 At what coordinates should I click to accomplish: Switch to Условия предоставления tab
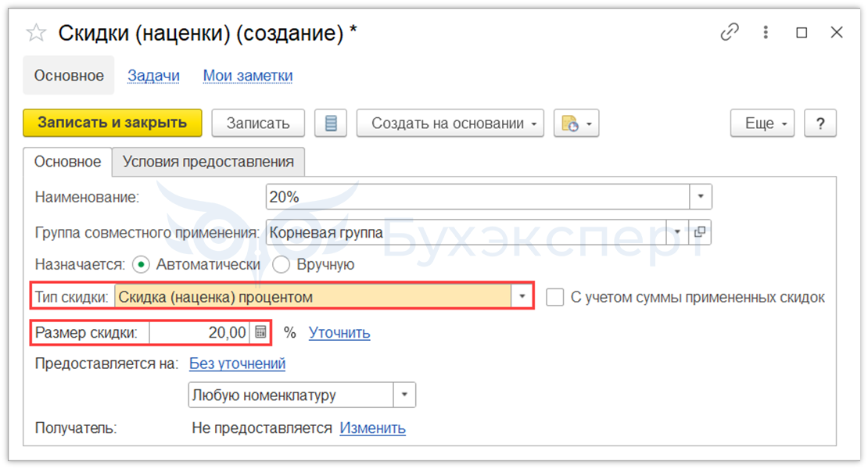[x=208, y=162]
